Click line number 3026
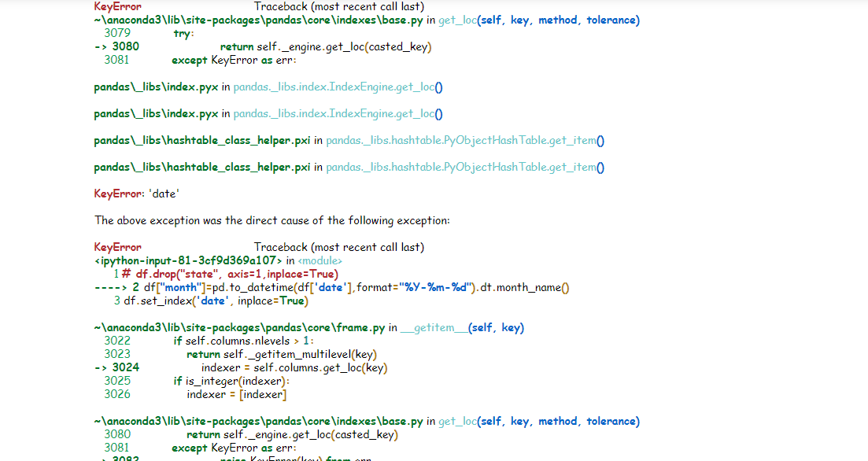This screenshot has height=461, width=868. click(117, 395)
